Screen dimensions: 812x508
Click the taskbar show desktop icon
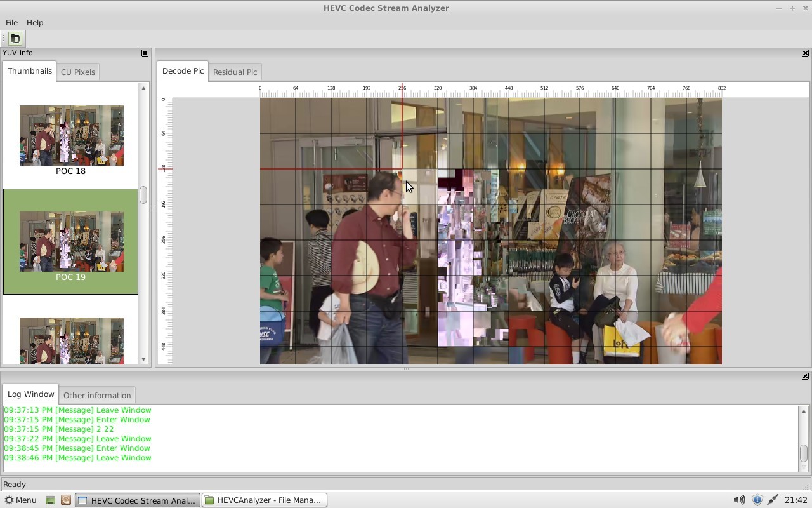coord(50,500)
